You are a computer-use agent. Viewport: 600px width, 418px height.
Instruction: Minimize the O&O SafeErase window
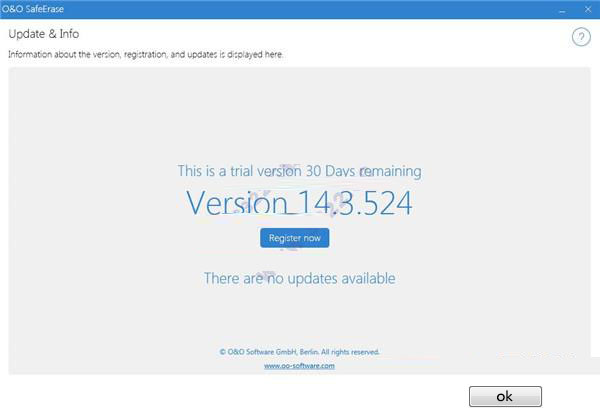(562, 10)
